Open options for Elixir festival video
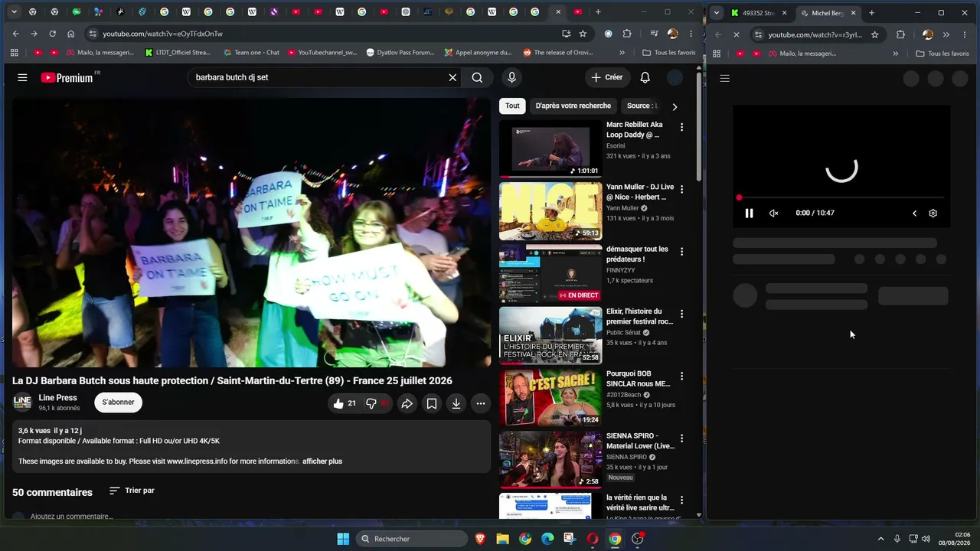This screenshot has height=551, width=980. 681,314
